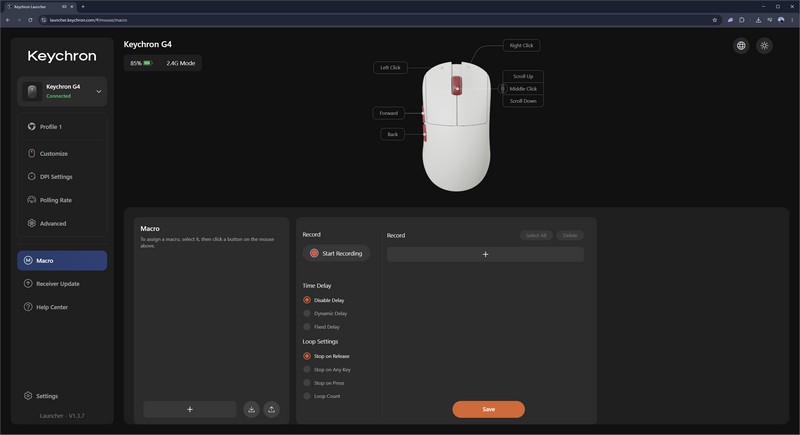The image size is (800, 435).
Task: Click the Scroll Up label
Action: pyautogui.click(x=523, y=76)
